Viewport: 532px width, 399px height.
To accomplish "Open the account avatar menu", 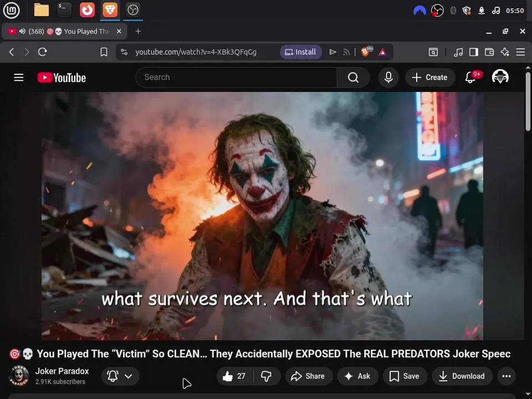I will [x=500, y=78].
